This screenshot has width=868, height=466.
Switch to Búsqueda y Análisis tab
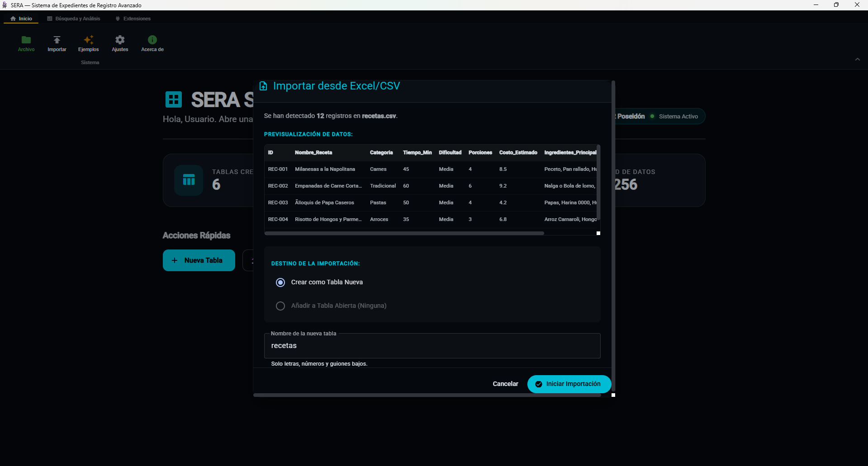74,19
